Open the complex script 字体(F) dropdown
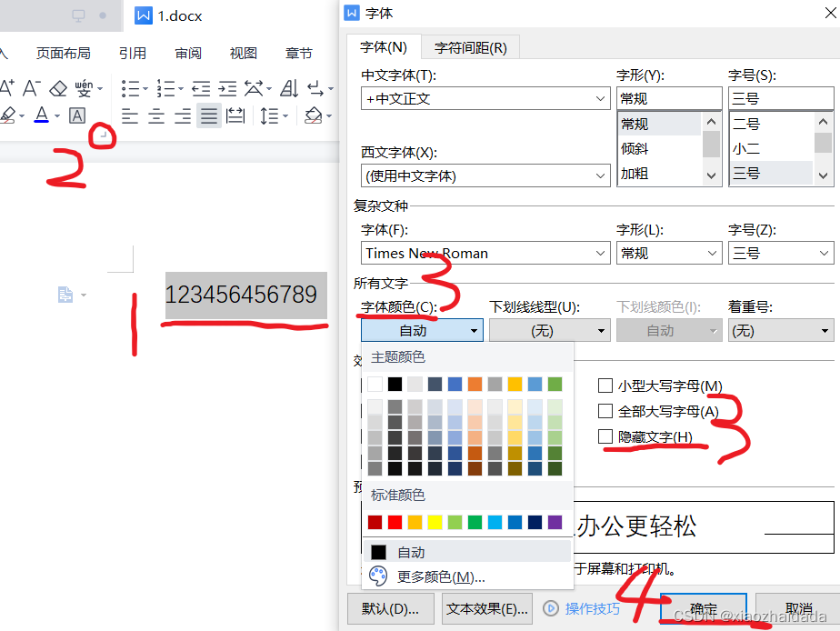This screenshot has width=840, height=631. click(x=485, y=253)
